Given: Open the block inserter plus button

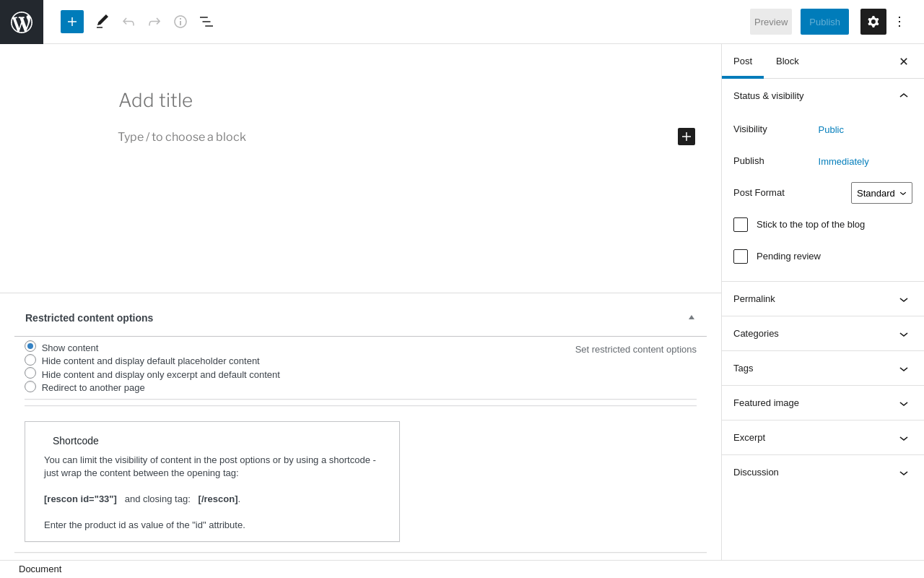Looking at the screenshot, I should point(72,22).
